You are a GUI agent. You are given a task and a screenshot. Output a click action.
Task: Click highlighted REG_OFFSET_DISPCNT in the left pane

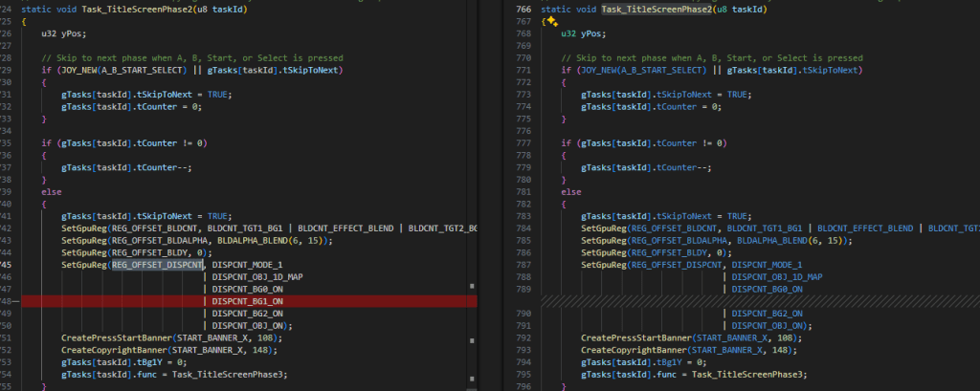point(158,265)
